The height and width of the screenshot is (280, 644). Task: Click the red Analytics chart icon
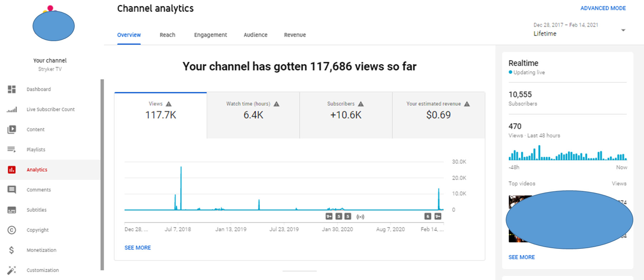[x=12, y=170]
